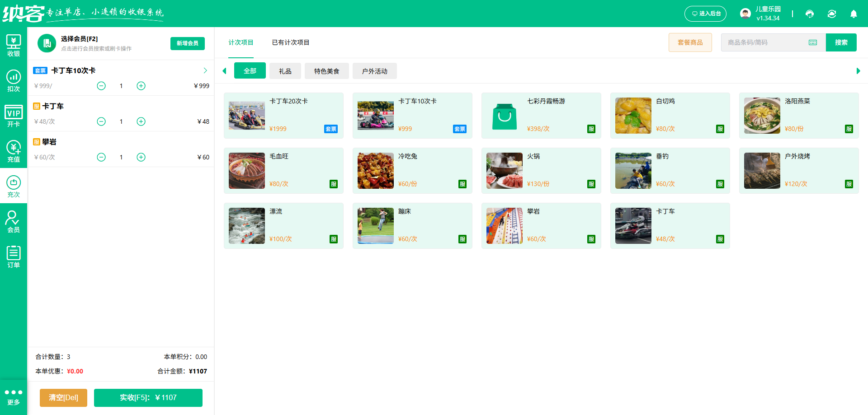Image resolution: width=868 pixels, height=415 pixels.
Task: Expand the 卡丁车10次卡 cart item details
Action: (205, 70)
